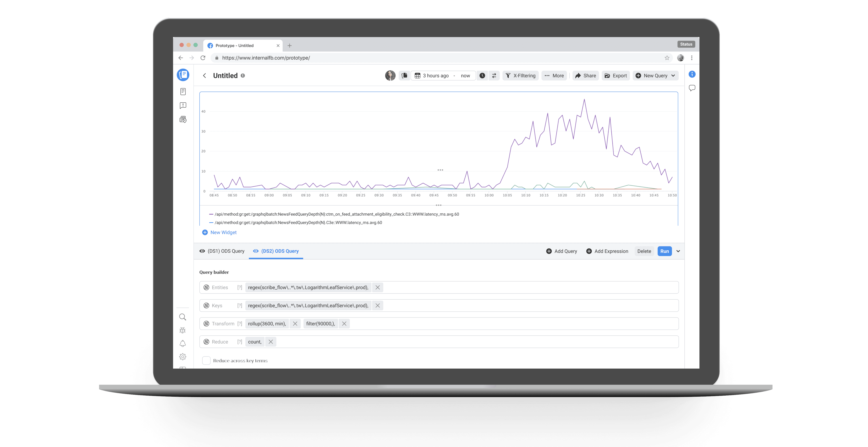This screenshot has height=447, width=868.
Task: Open the More menu in the toolbar
Action: (554, 76)
